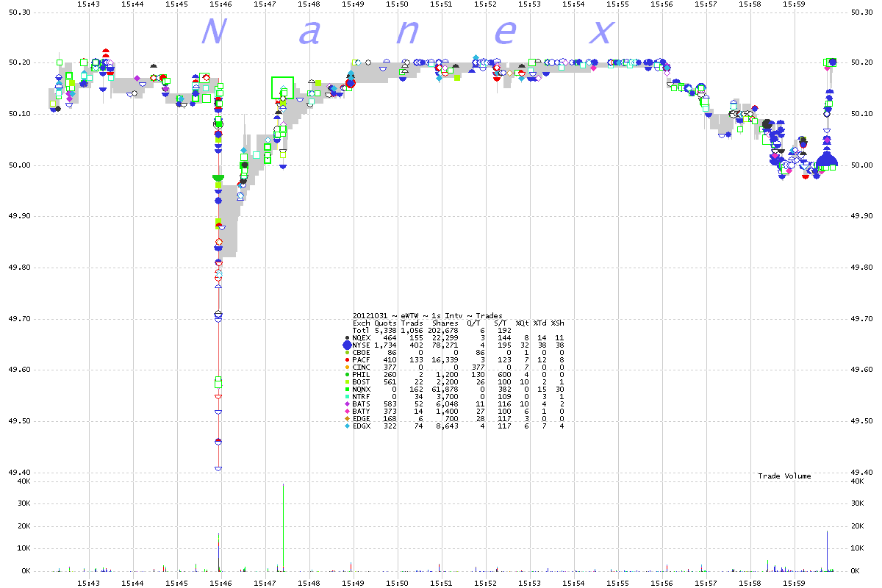This screenshot has height=588, width=882.
Task: Select the BATS shares value '6,048'
Action: coord(447,404)
